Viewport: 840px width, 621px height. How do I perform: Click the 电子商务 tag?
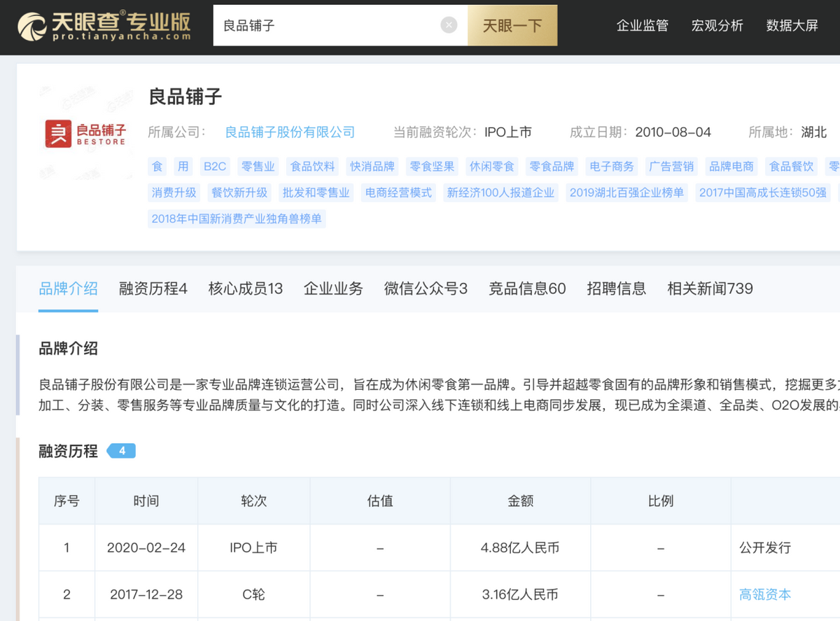[x=612, y=167]
